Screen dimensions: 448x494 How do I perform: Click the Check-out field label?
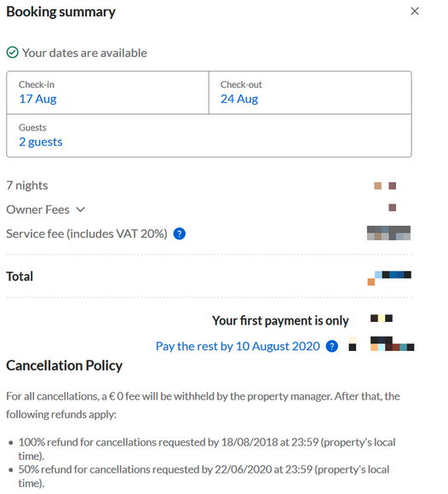click(x=241, y=84)
